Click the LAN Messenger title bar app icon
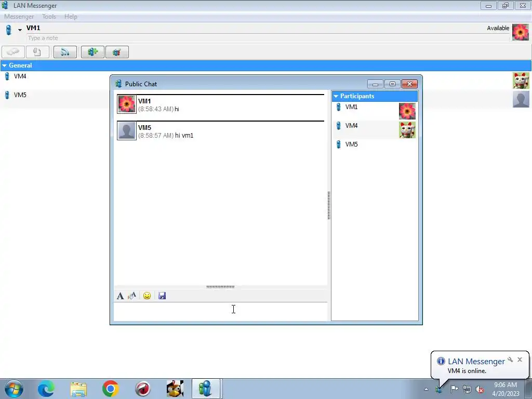Image resolution: width=532 pixels, height=399 pixels. [5, 5]
